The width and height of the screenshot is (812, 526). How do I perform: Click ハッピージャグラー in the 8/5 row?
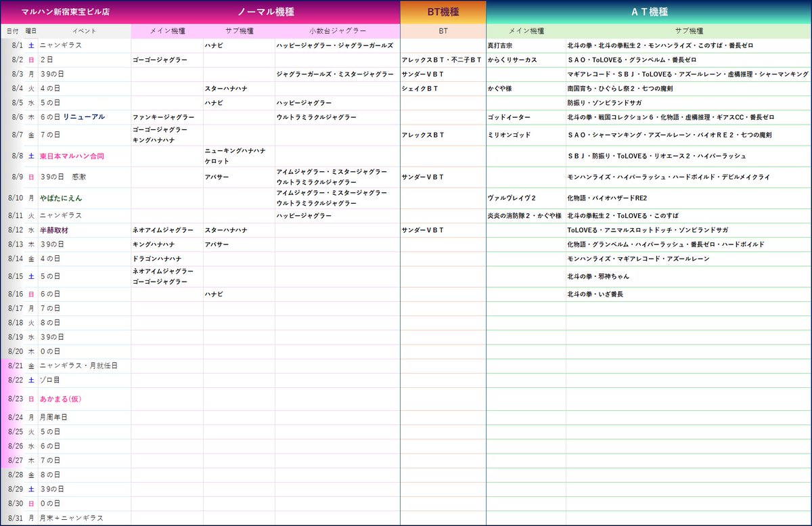[304, 102]
